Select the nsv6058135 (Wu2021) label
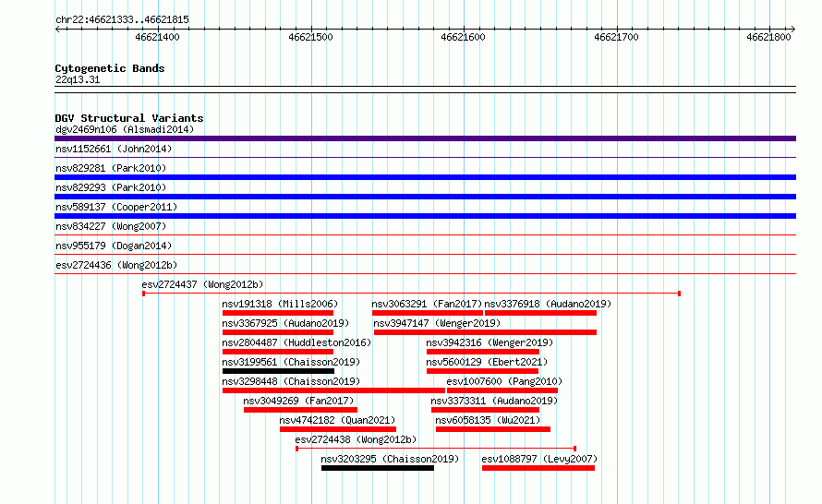 tap(488, 420)
